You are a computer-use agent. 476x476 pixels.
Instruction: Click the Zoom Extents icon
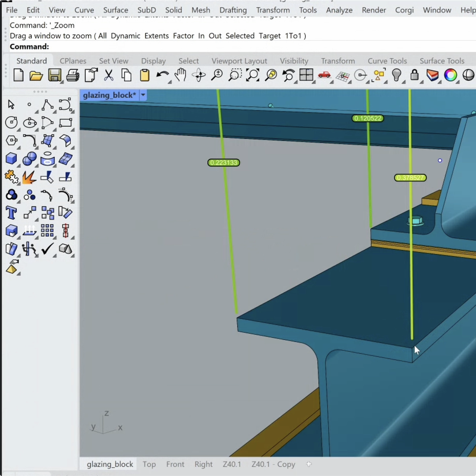[253, 75]
